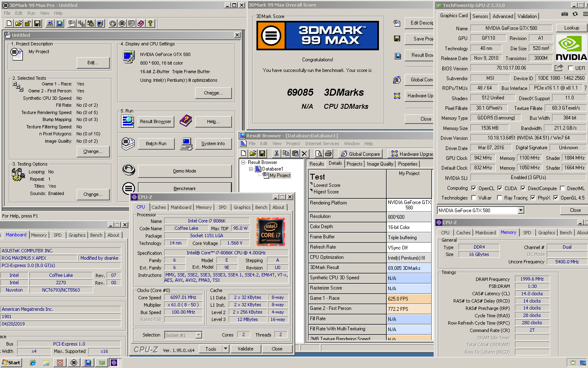588x368 pixels.
Task: Click the GPU Name field GeForce GTX 580
Action: (x=511, y=28)
